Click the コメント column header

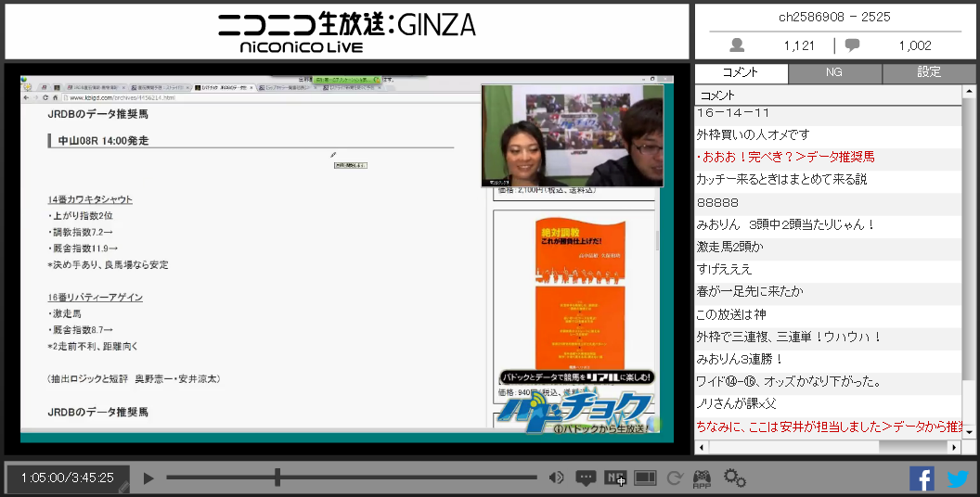pyautogui.click(x=828, y=95)
